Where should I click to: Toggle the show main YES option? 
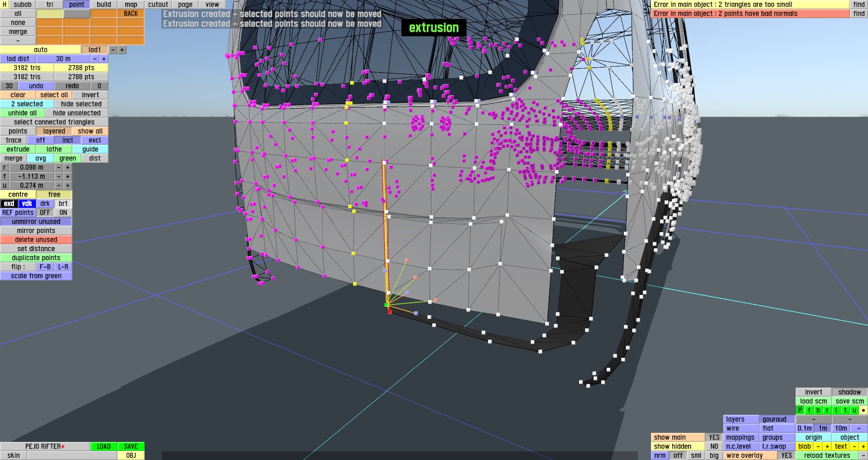pos(714,437)
